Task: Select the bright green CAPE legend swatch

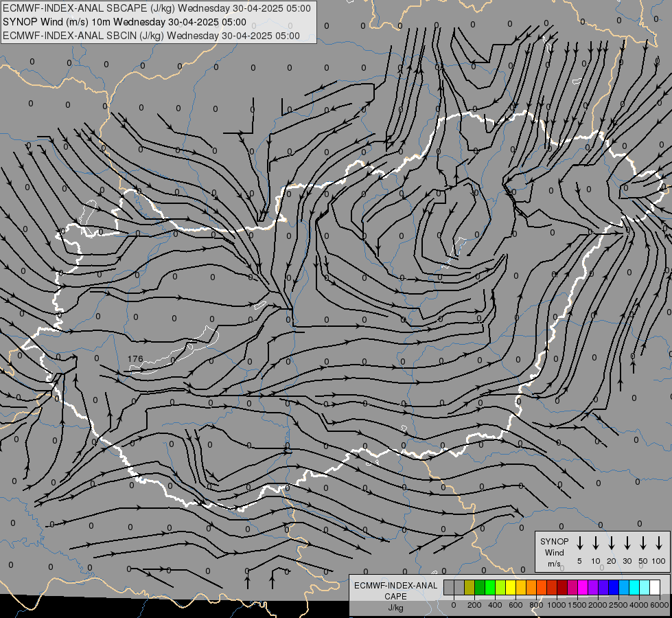Action: coord(490,587)
